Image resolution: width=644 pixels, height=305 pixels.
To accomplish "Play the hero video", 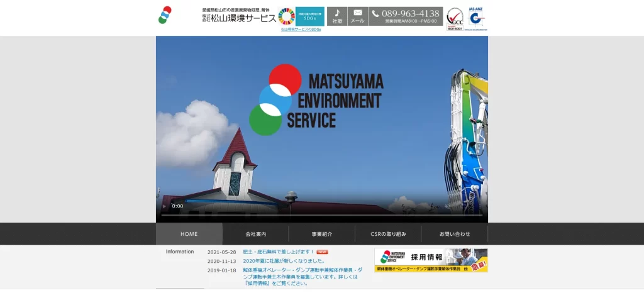I will 165,206.
